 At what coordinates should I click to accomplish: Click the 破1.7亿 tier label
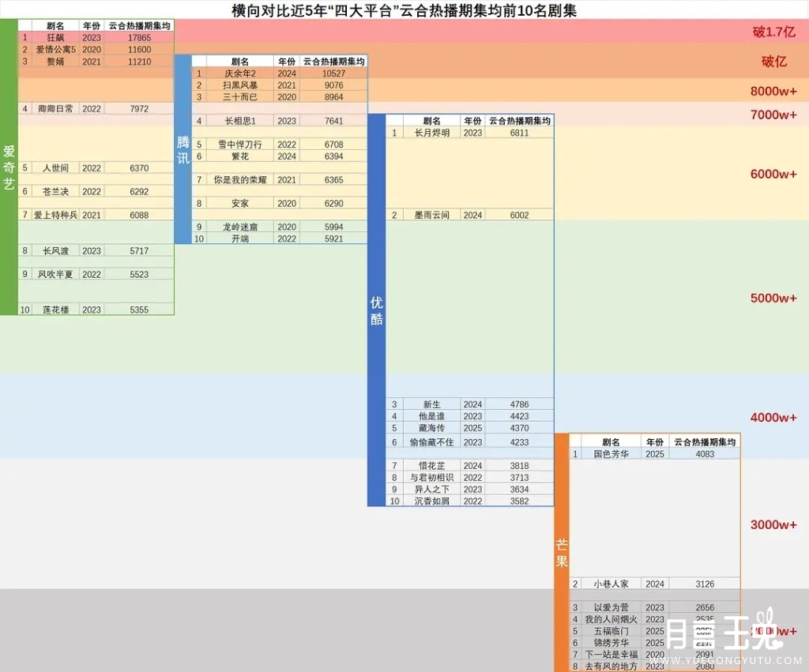773,32
